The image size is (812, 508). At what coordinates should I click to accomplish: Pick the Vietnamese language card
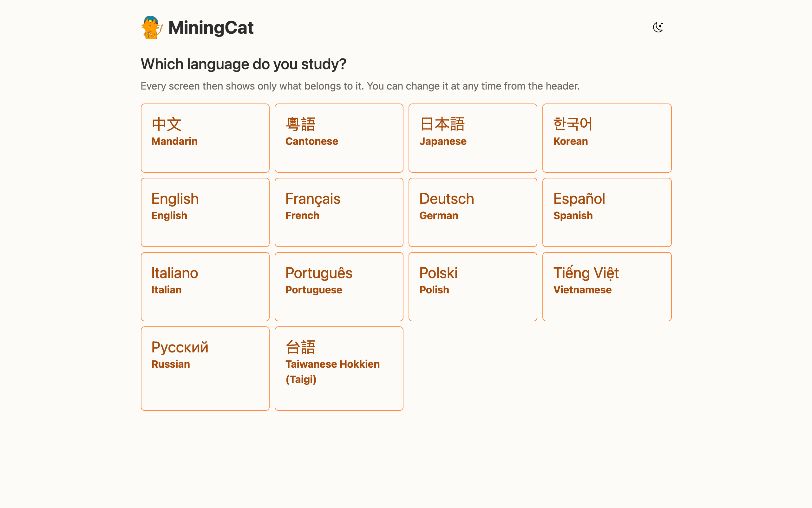tap(607, 287)
